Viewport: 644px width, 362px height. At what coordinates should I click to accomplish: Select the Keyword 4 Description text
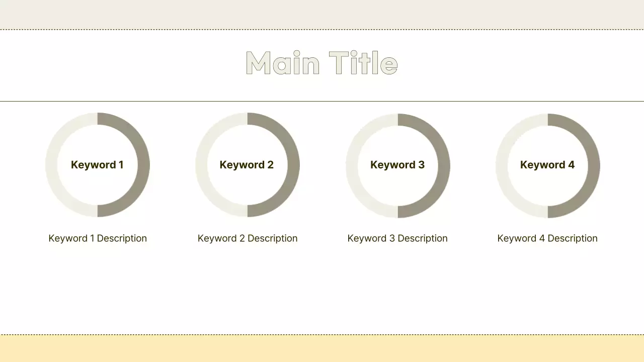(x=547, y=238)
